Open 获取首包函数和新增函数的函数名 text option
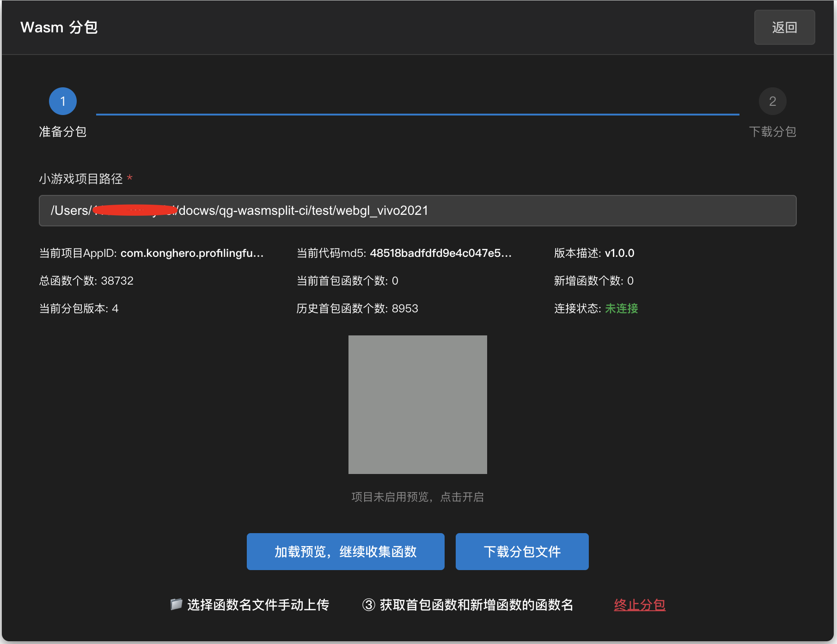 coord(476,605)
